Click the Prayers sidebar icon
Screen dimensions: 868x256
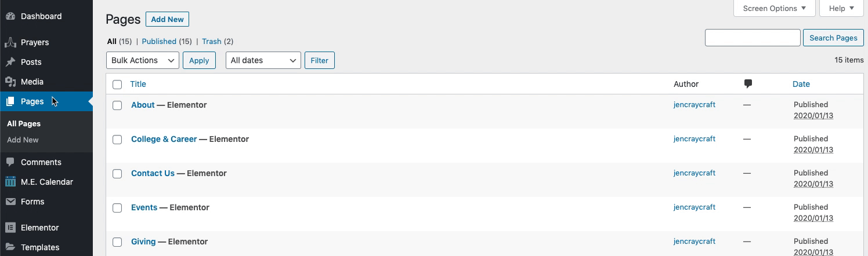10,42
